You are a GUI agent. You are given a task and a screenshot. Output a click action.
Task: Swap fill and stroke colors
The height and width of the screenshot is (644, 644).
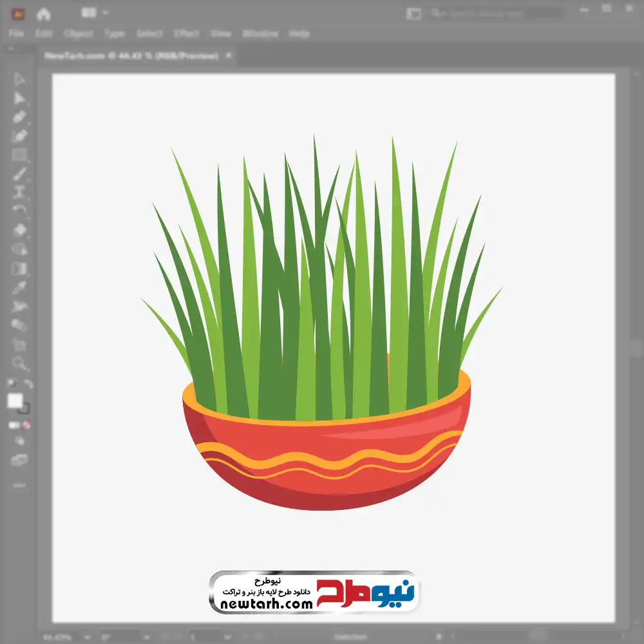tap(28, 384)
